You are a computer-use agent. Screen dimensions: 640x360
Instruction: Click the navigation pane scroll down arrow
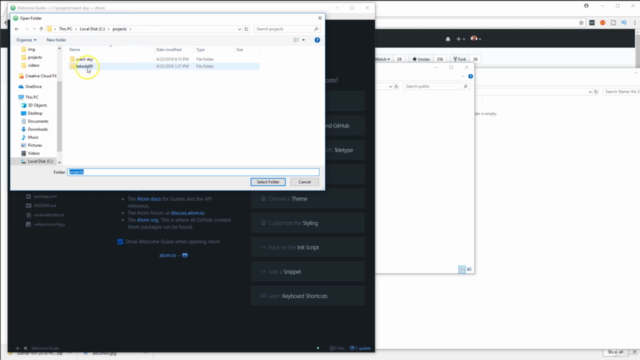pyautogui.click(x=60, y=162)
